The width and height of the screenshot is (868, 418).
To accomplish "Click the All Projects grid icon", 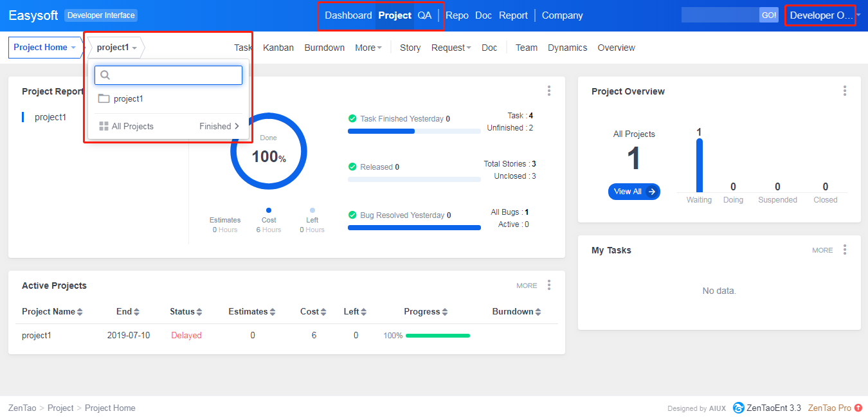I will [104, 126].
